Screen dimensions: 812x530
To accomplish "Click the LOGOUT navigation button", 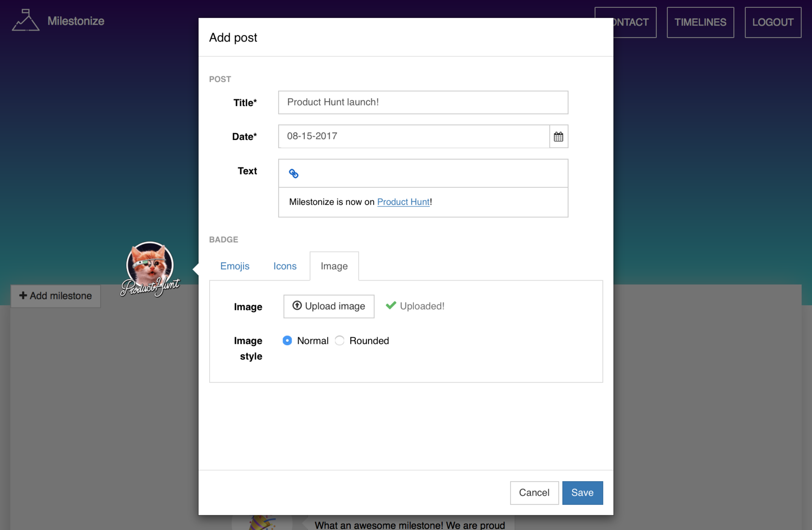I will [x=772, y=22].
